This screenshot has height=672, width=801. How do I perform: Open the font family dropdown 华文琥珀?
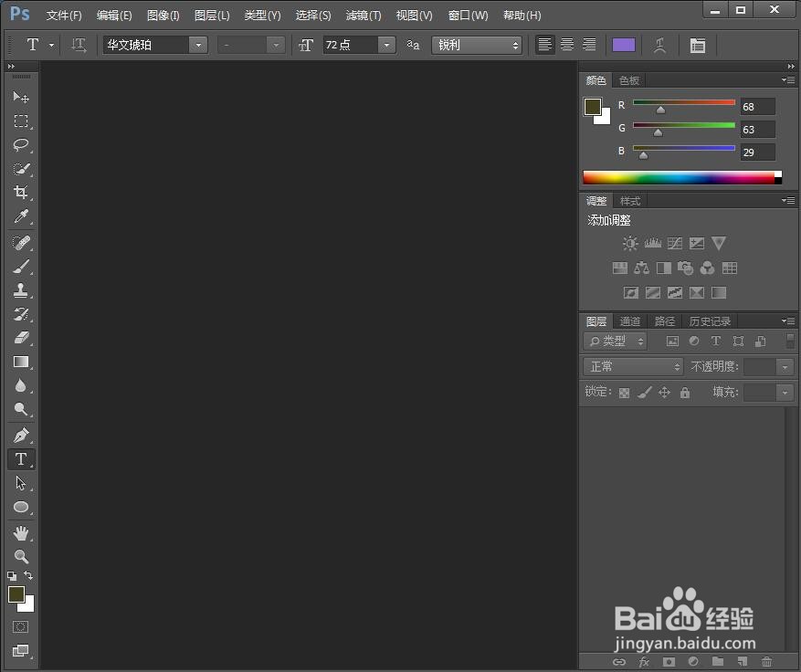[155, 45]
